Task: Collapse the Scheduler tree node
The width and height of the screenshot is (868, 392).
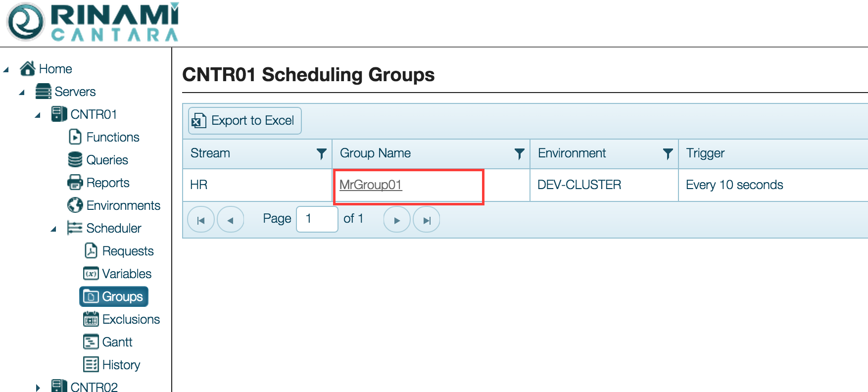Action: click(53, 229)
